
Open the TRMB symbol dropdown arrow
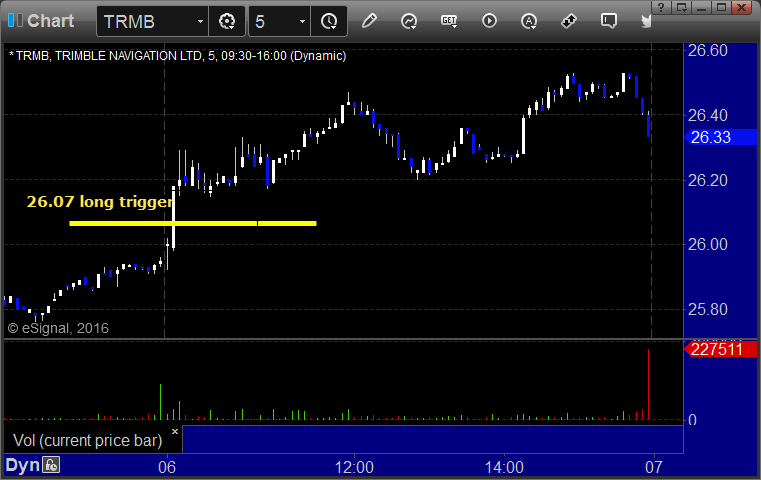pyautogui.click(x=200, y=21)
